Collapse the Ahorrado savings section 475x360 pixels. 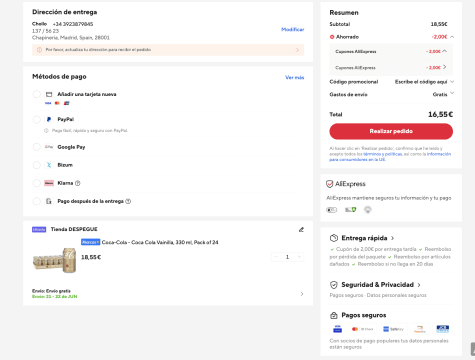[452, 37]
